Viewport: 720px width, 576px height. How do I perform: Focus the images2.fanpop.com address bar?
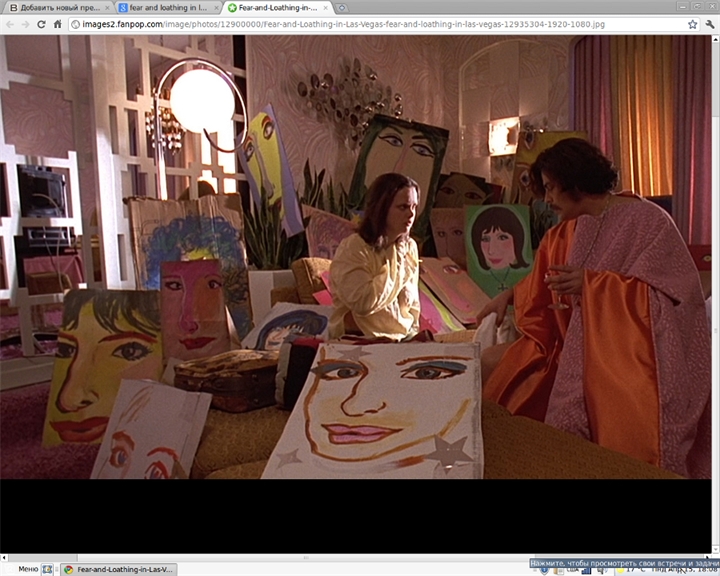click(383, 24)
